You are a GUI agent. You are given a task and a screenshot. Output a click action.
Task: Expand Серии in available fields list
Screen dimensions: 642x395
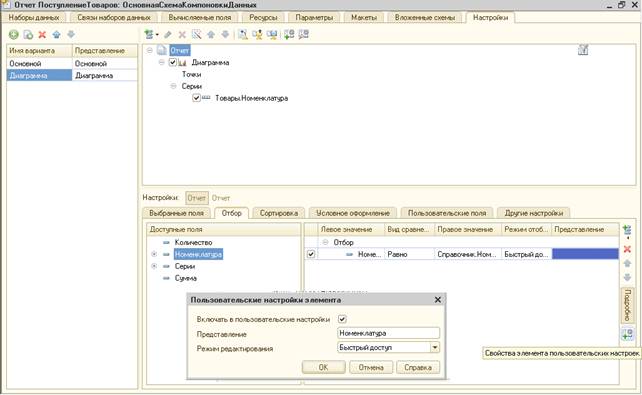[154, 266]
